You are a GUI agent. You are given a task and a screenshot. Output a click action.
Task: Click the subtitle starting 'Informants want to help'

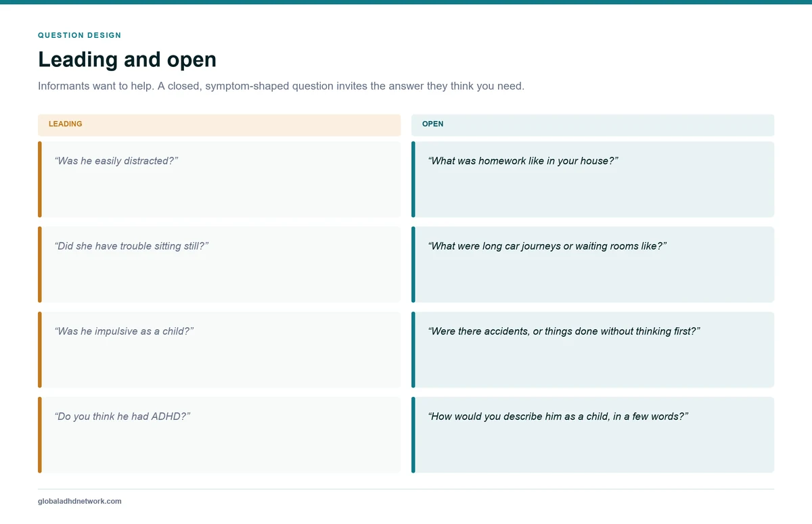(x=281, y=87)
